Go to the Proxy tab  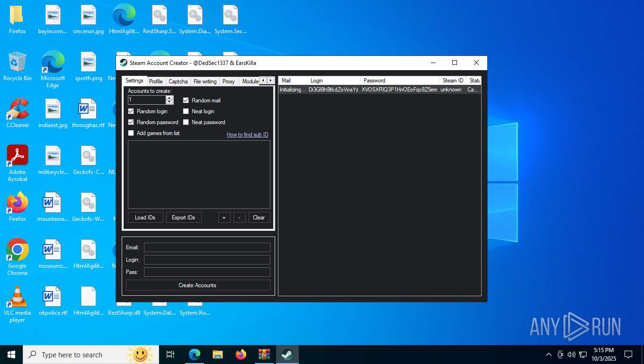[229, 82]
